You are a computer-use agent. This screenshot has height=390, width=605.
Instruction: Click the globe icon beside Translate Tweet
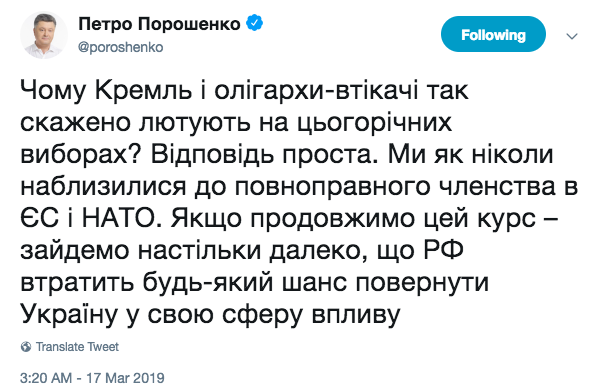(x=26, y=347)
